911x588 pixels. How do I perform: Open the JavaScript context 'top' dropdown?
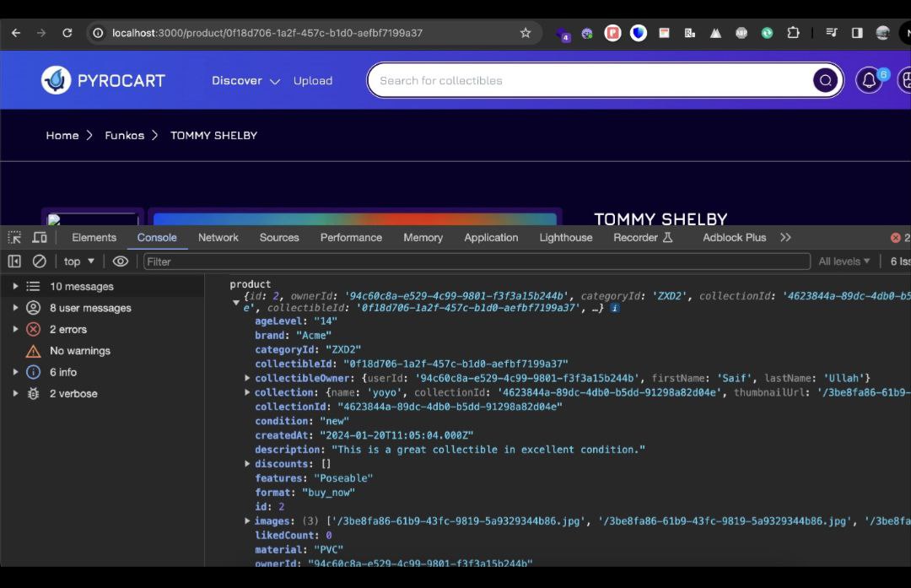(79, 262)
